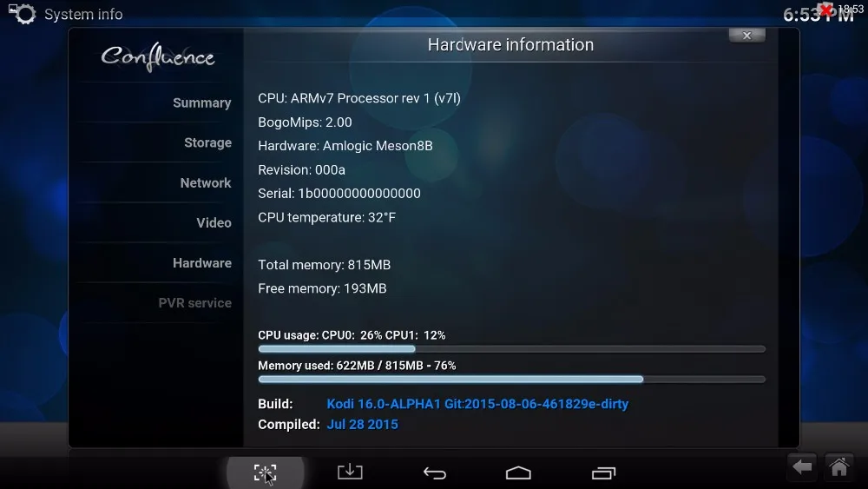The height and width of the screenshot is (489, 868).
Task: Click the Serial number line
Action: 339,194
